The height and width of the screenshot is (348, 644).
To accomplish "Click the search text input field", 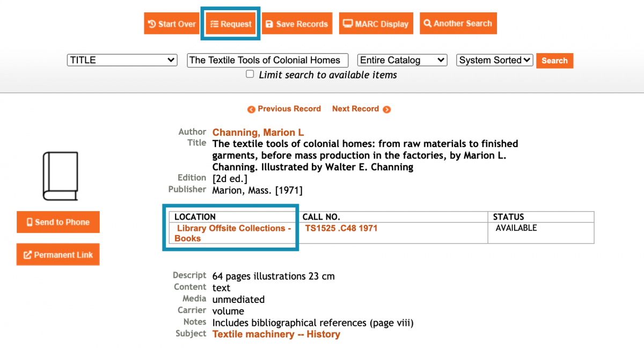I will [x=267, y=60].
